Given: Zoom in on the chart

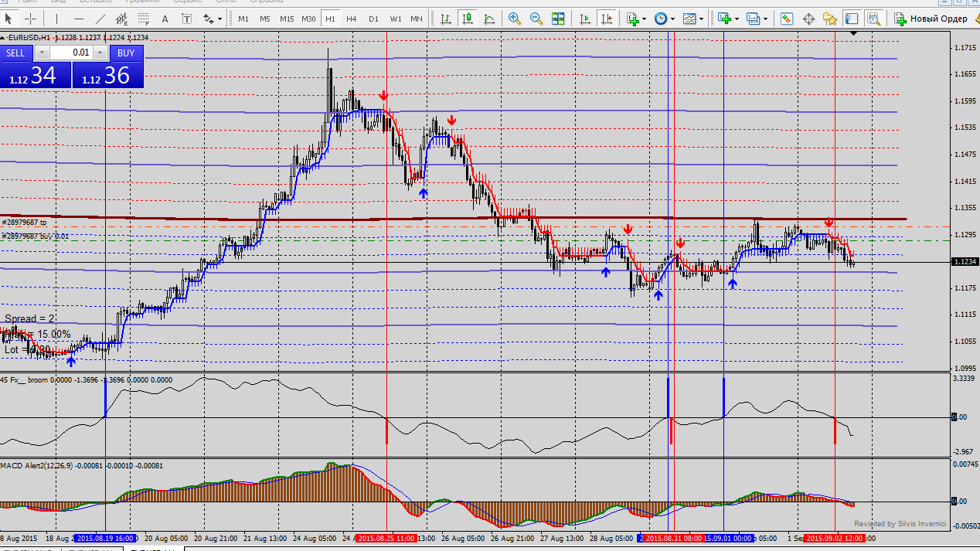Looking at the screenshot, I should pos(514,18).
